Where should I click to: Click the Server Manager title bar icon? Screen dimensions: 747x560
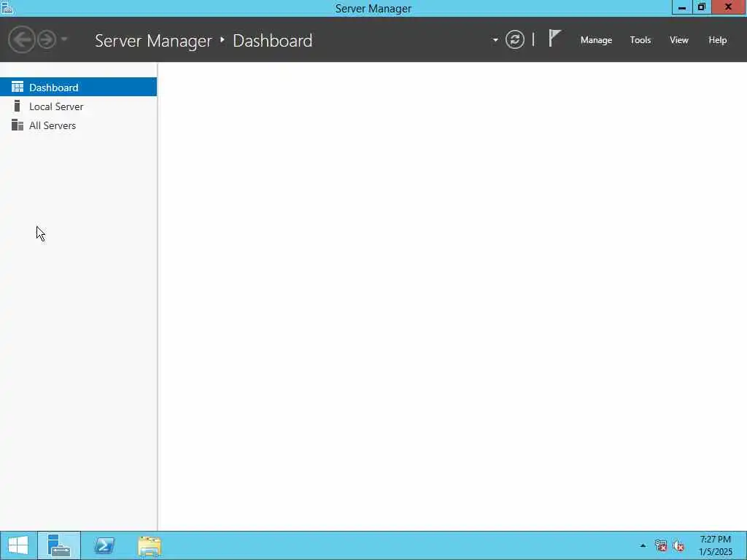tap(7, 7)
